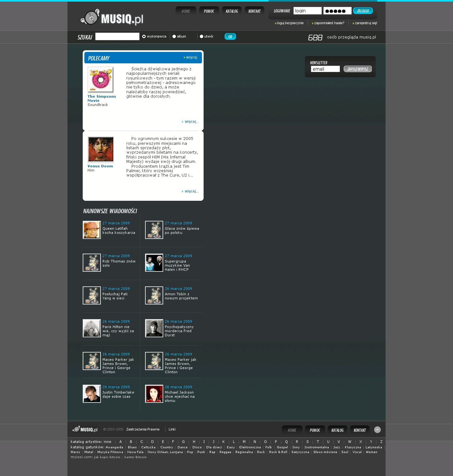This screenshot has height=476, width=453.
Task: Click the footer MUSIQ.pl logo
Action: 85,429
